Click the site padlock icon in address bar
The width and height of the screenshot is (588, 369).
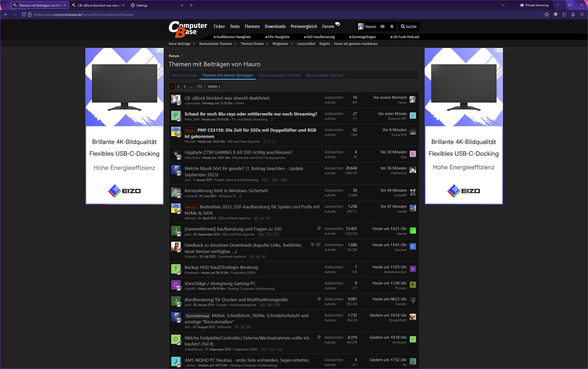coord(30,15)
